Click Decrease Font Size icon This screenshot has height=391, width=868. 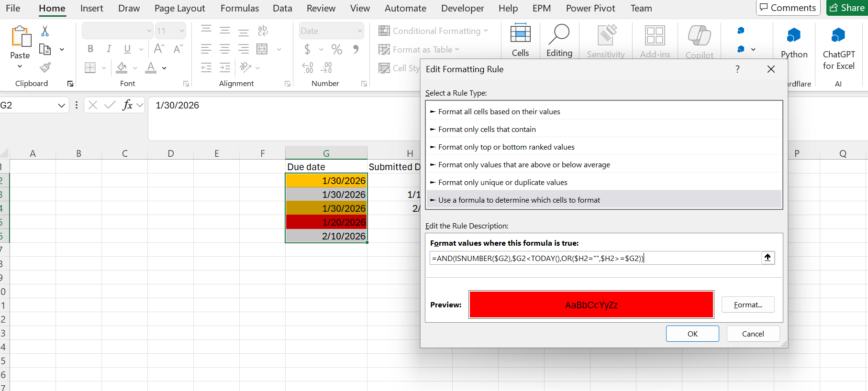[x=178, y=49]
